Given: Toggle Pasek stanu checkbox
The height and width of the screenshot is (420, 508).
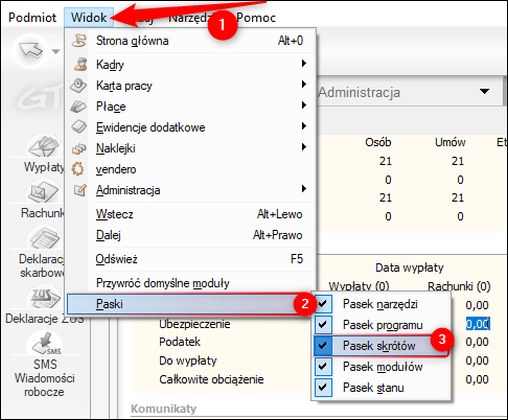Looking at the screenshot, I should (323, 387).
